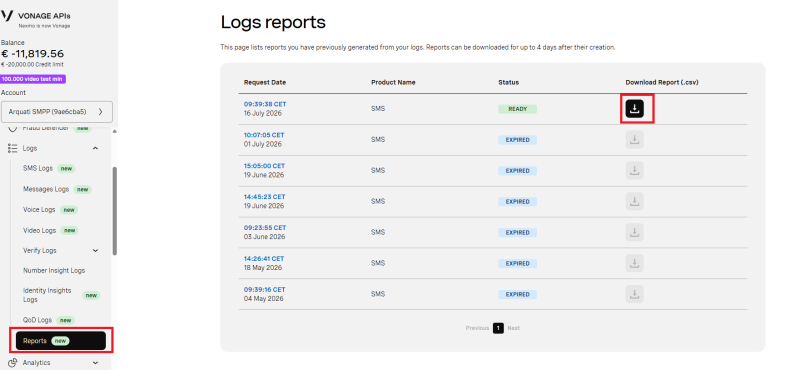
Task: Click the Analytics pie chart icon
Action: [x=13, y=363]
